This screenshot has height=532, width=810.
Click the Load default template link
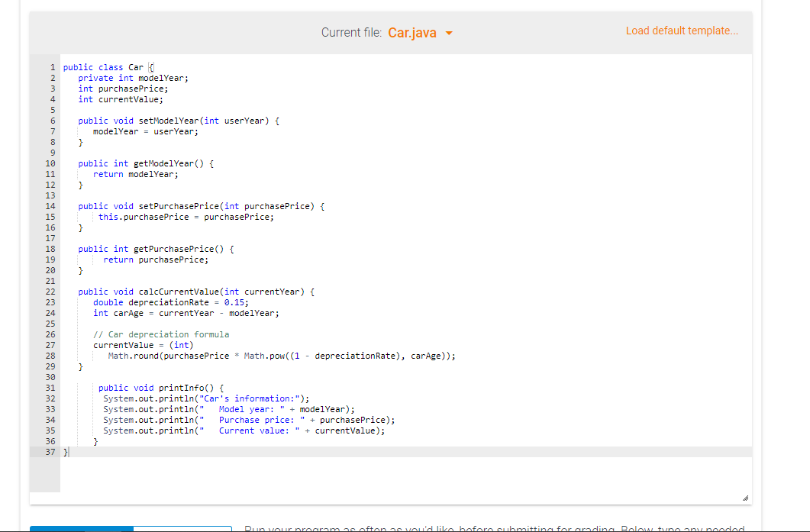click(682, 31)
